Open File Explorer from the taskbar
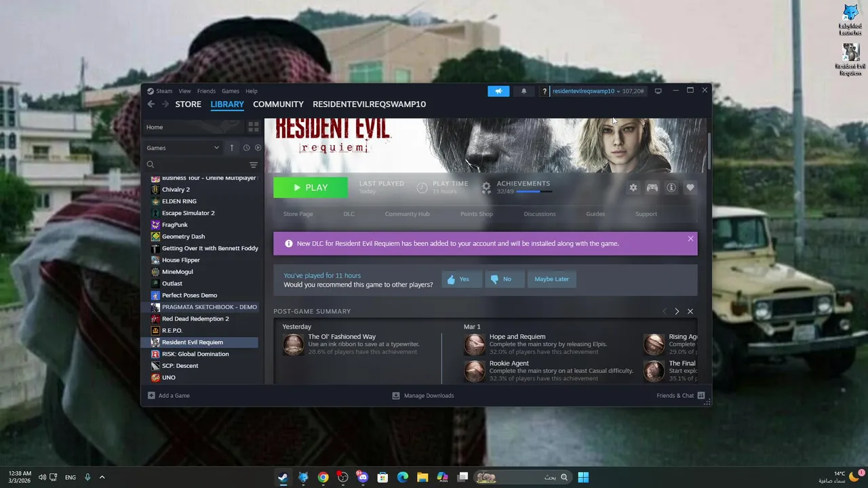The width and height of the screenshot is (868, 488). 422,477
